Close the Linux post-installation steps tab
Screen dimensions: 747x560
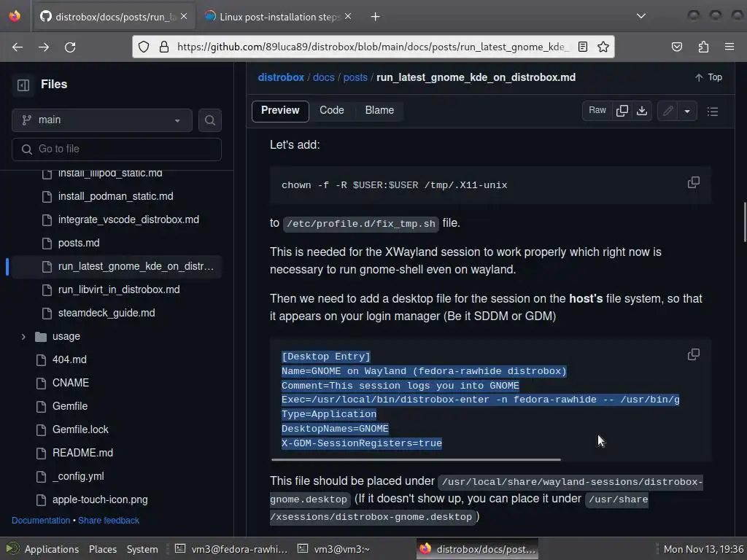[x=348, y=16]
